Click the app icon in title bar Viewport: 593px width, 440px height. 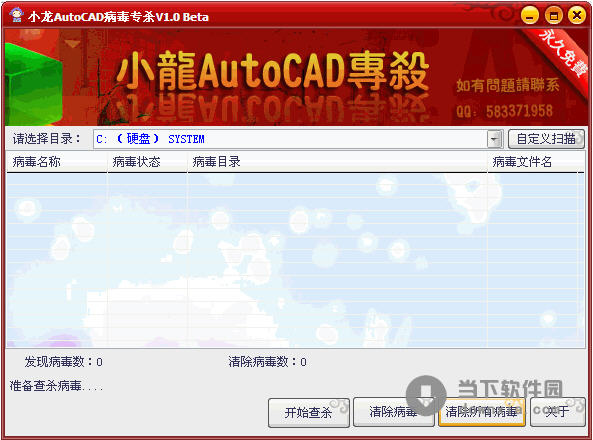click(16, 16)
